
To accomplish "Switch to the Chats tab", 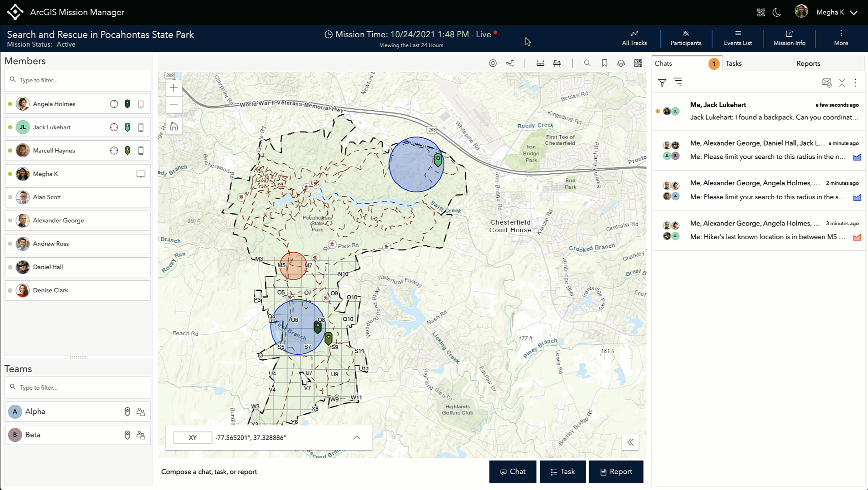I will 686,64.
